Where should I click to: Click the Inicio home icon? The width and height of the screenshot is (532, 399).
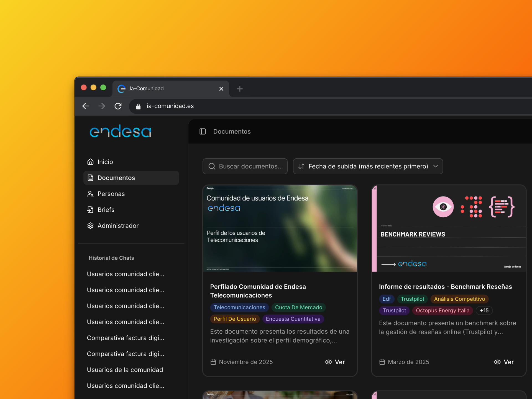pos(90,162)
